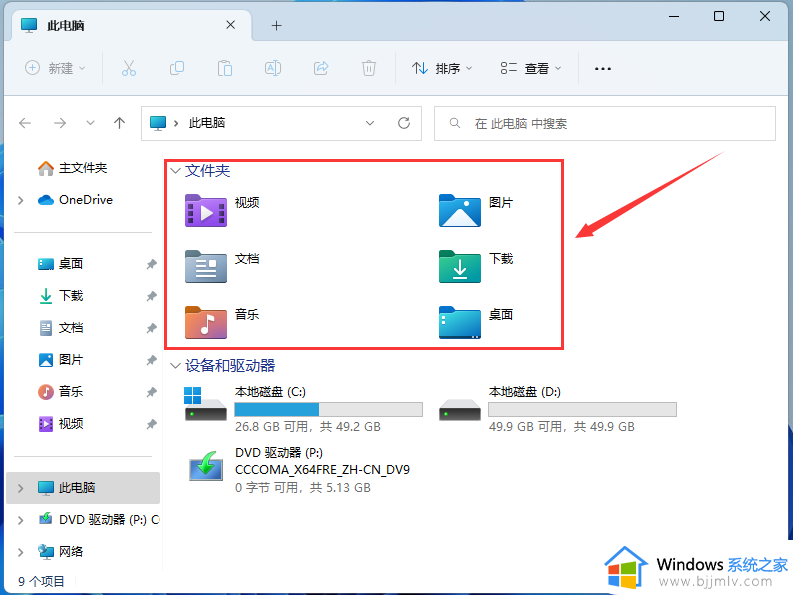This screenshot has width=793, height=595.
Task: Select 主文件夹 Home in sidebar
Action: click(x=72, y=168)
